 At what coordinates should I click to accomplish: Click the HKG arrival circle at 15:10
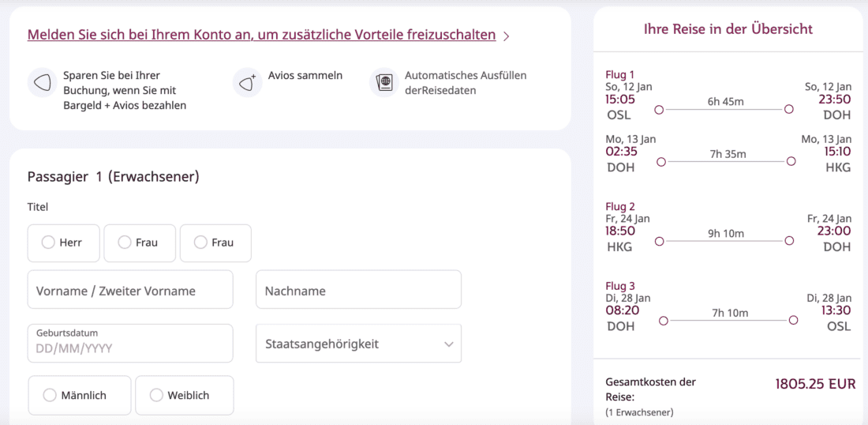click(x=791, y=162)
